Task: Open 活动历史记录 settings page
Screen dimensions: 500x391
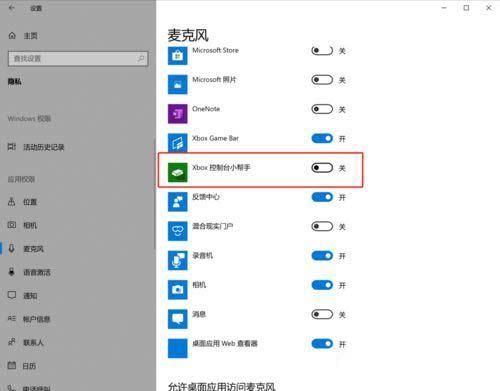Action: (x=43, y=147)
